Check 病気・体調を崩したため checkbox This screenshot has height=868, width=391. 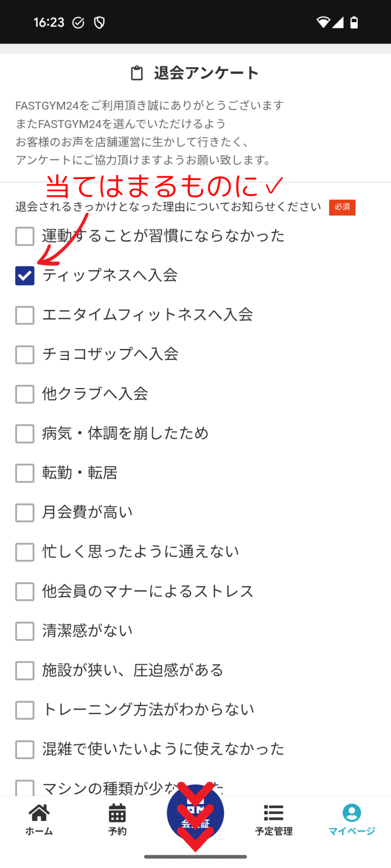coord(25,434)
